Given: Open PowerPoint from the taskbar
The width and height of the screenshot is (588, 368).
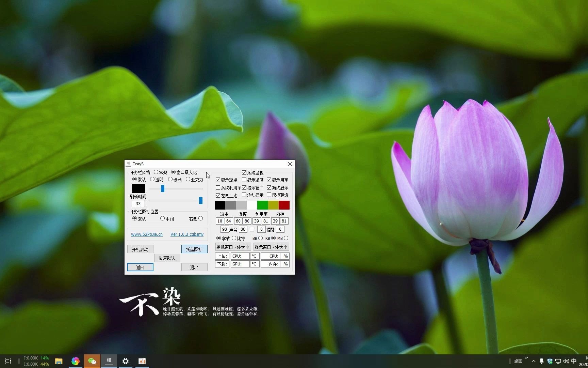Looking at the screenshot, I should pyautogui.click(x=142, y=361).
